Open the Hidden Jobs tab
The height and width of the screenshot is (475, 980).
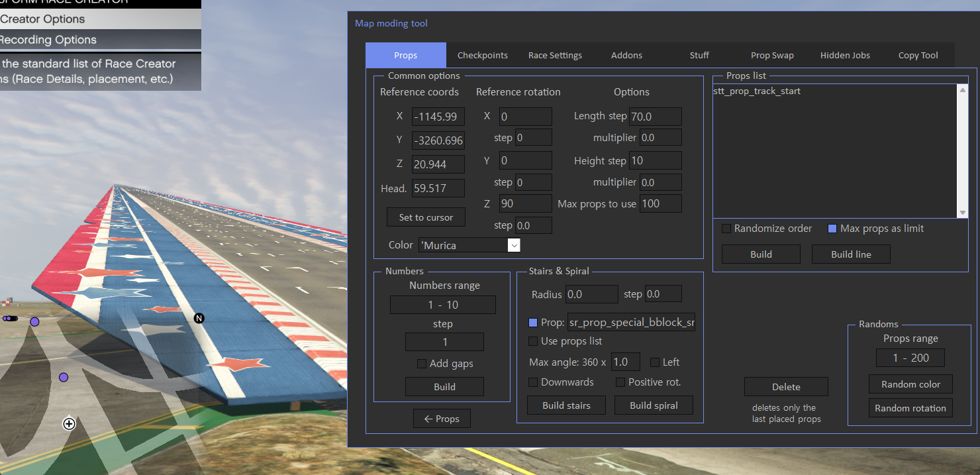(x=845, y=55)
